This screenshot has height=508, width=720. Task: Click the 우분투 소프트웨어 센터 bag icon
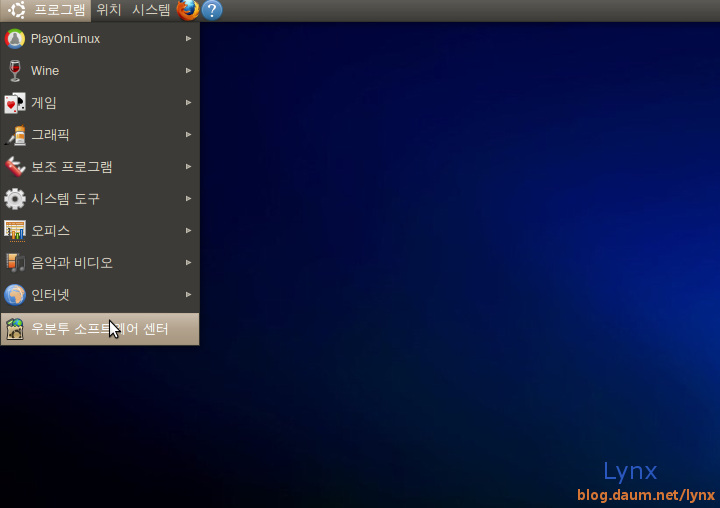coord(15,329)
